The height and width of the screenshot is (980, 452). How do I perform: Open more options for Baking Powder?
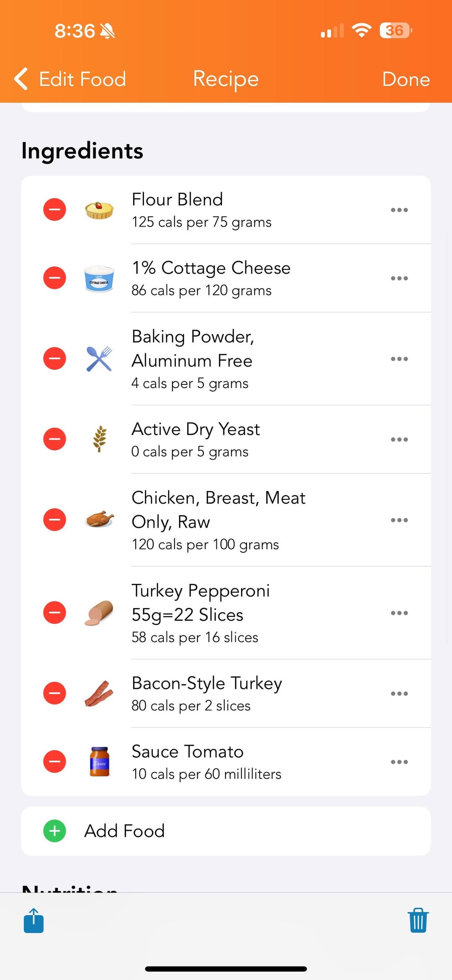click(399, 359)
